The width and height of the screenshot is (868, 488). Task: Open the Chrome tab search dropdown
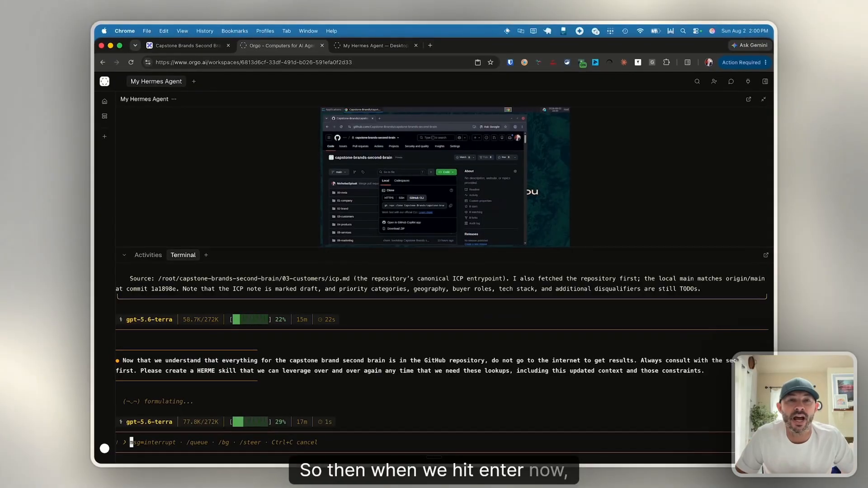(135, 45)
